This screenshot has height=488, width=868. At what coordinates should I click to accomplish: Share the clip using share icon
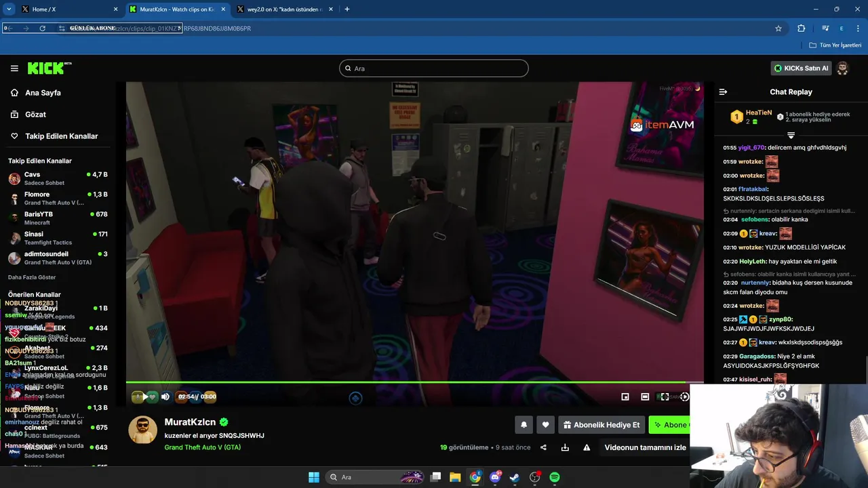pos(543,447)
